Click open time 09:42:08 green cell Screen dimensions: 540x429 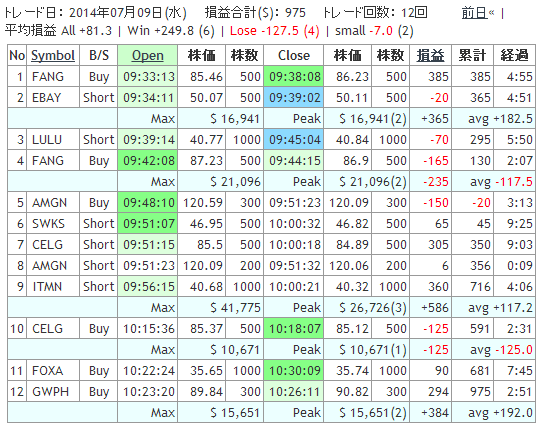(x=147, y=160)
